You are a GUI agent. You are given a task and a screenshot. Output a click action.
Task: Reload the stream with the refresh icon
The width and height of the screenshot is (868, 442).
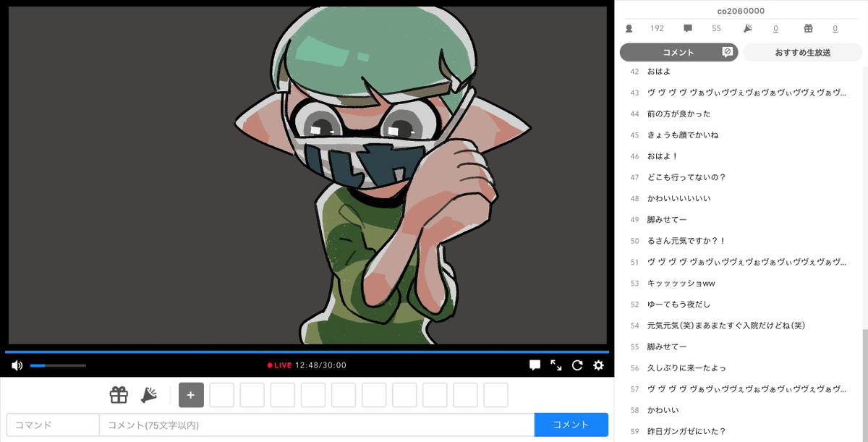click(577, 365)
